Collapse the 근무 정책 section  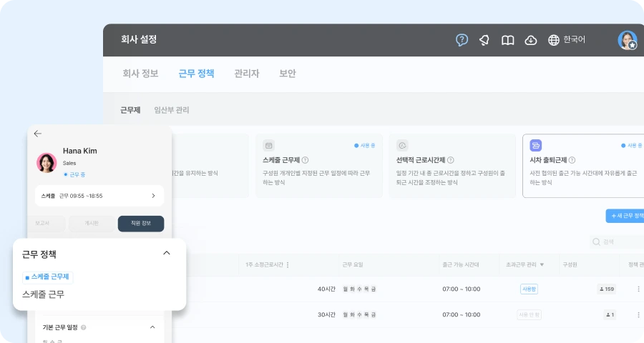pyautogui.click(x=166, y=253)
